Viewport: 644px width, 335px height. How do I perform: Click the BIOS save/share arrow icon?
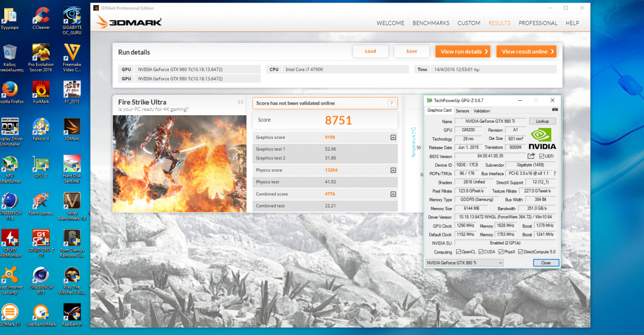pos(531,156)
